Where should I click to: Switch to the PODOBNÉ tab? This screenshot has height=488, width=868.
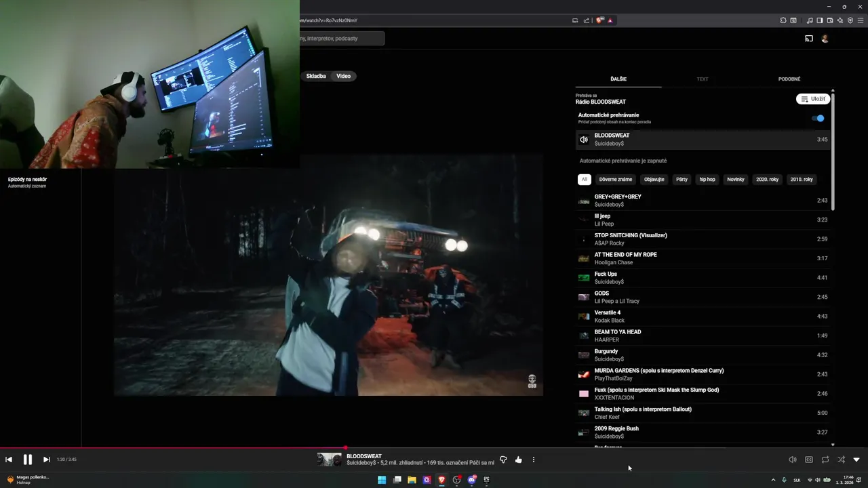[789, 79]
